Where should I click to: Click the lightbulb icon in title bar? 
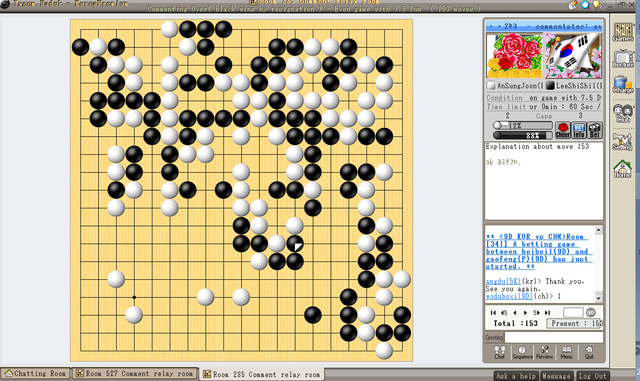click(x=597, y=4)
